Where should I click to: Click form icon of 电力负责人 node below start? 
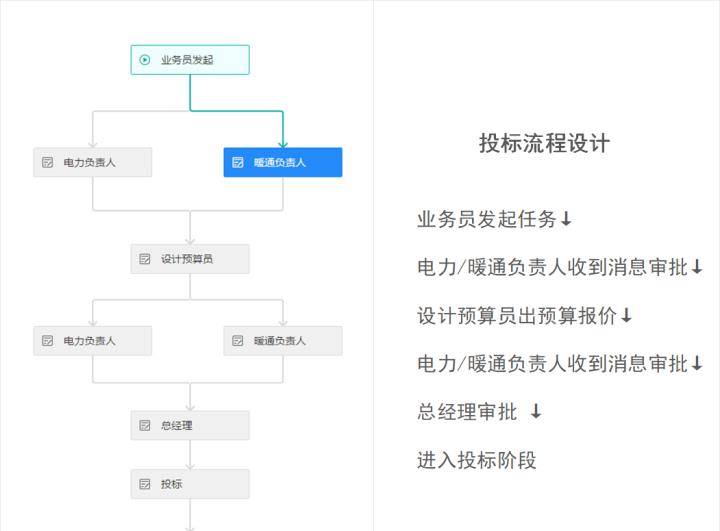(x=47, y=162)
